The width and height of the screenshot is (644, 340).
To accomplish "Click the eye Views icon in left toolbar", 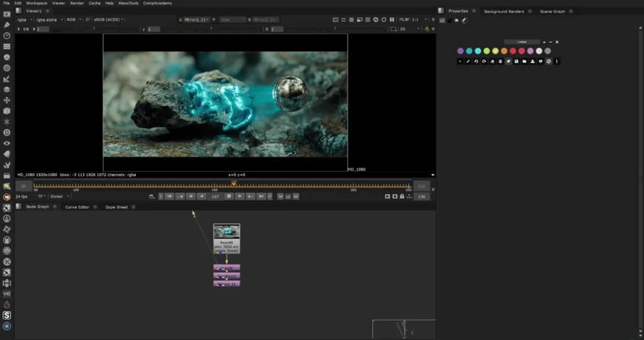I will (x=6, y=144).
